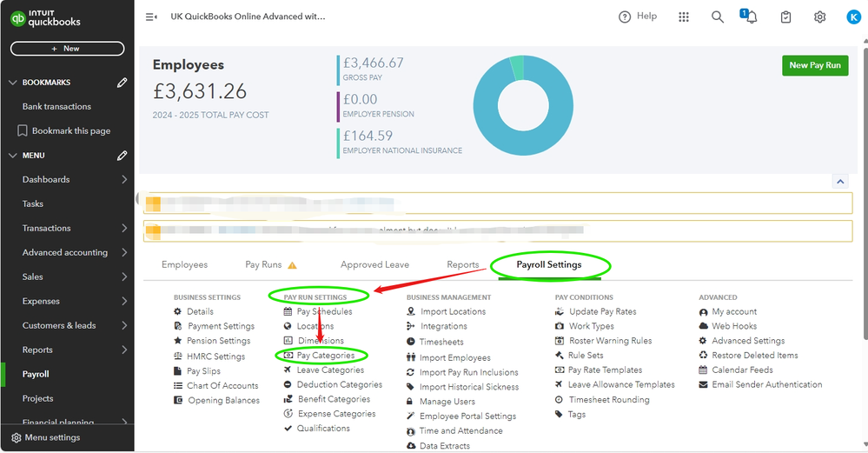Open HMRC Settings link
Viewport: 868px width, 453px height.
(x=215, y=356)
